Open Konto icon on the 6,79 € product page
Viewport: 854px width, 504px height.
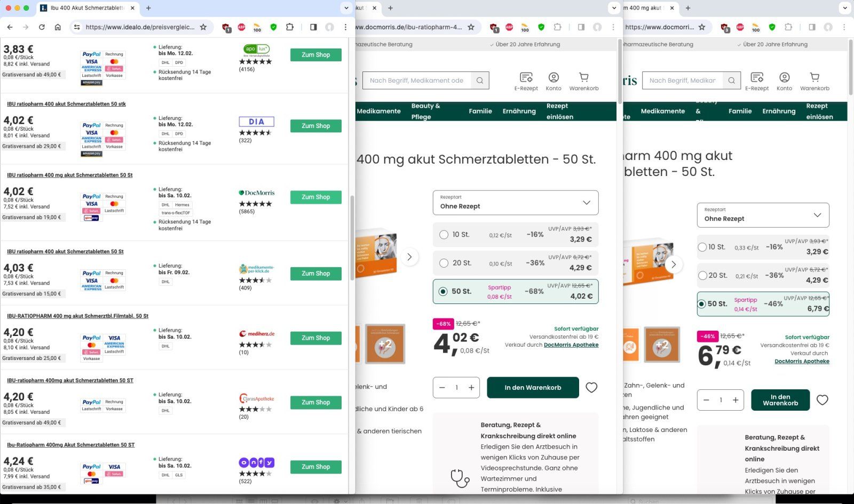click(x=784, y=81)
